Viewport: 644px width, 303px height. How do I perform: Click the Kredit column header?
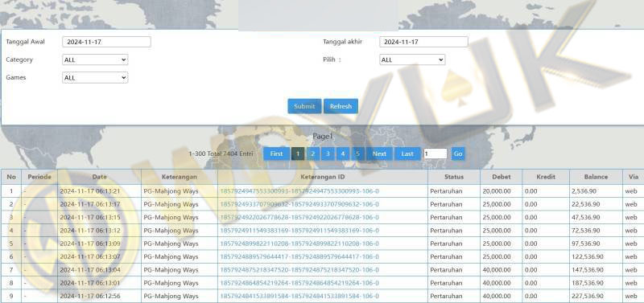coord(546,177)
